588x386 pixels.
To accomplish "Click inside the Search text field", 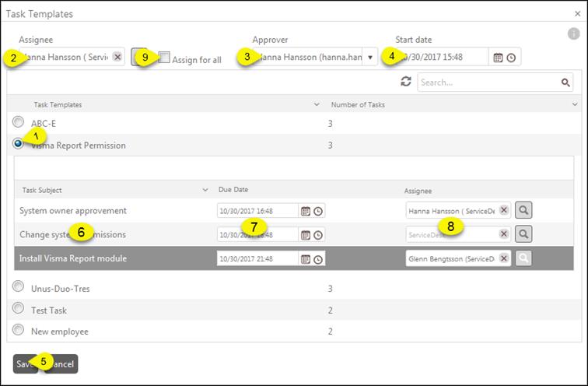I will [x=486, y=82].
